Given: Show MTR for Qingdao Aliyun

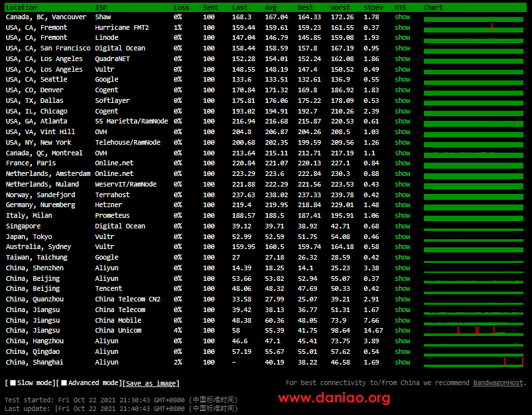Looking at the screenshot, I should point(403,351).
